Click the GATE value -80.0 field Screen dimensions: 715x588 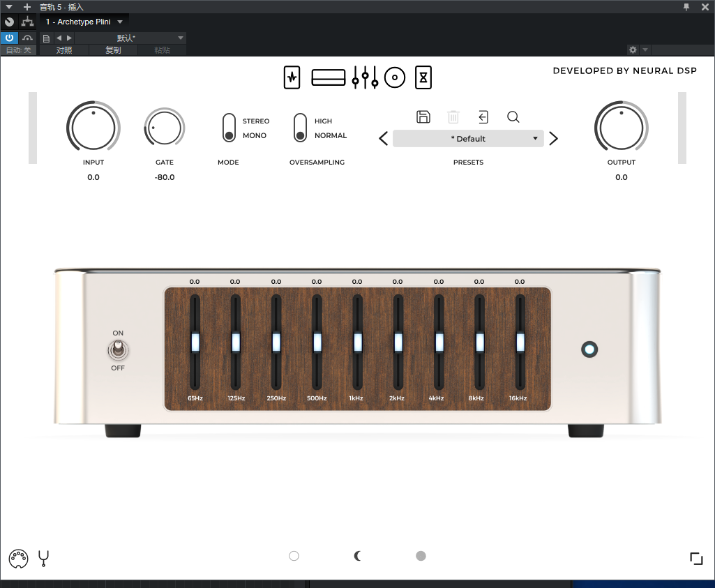tap(165, 177)
